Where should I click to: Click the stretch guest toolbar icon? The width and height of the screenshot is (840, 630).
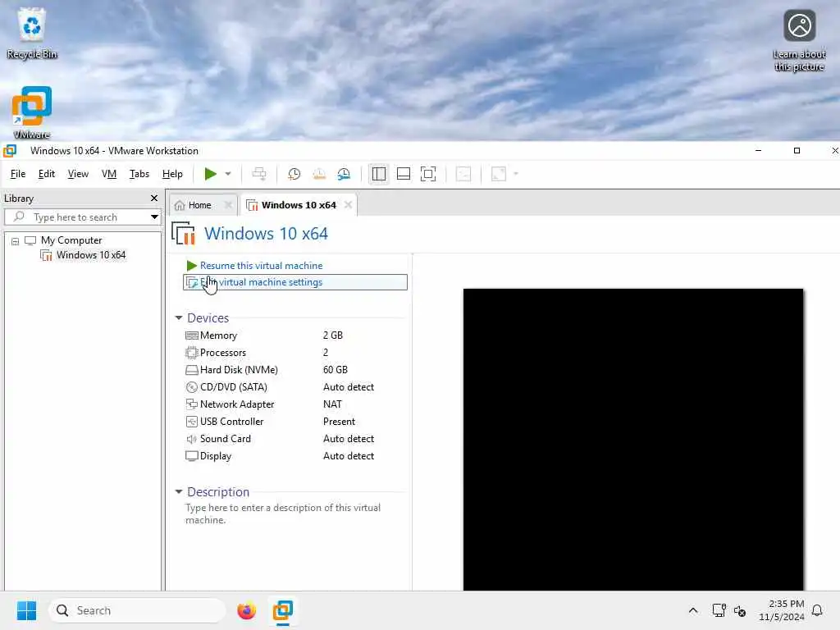coord(499,174)
